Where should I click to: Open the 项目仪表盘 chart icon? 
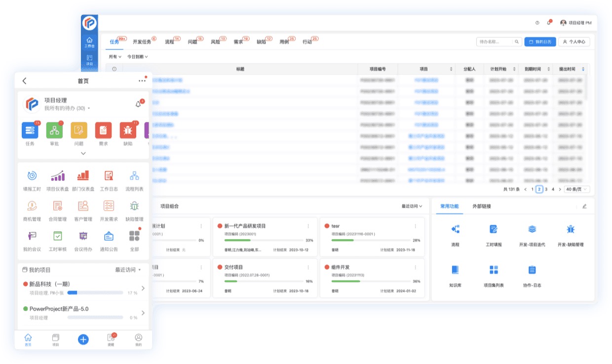(57, 176)
